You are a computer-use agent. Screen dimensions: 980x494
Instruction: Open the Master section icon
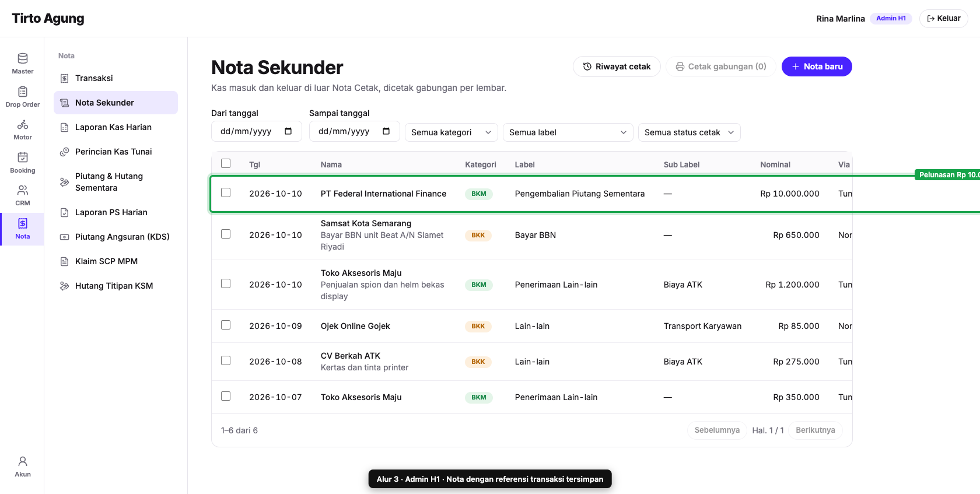point(23,58)
